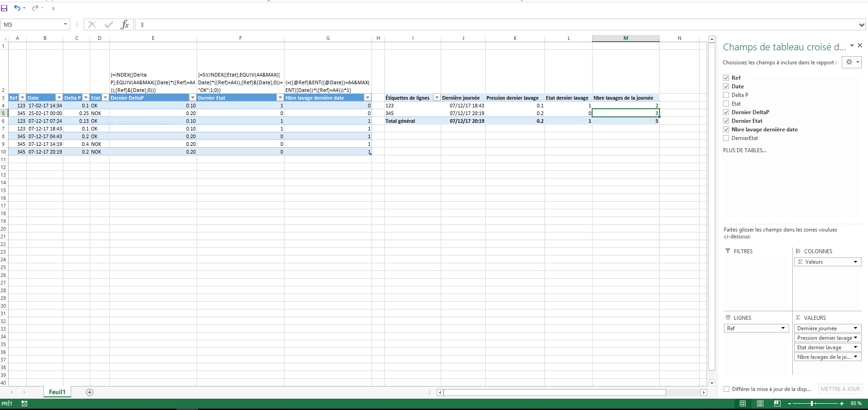Click the zoom in plus icon
Screen dimensions: 868x410
point(842,404)
